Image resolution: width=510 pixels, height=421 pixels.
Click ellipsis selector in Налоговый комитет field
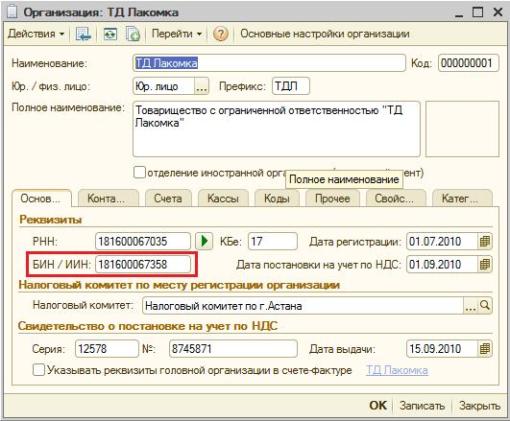click(x=470, y=306)
